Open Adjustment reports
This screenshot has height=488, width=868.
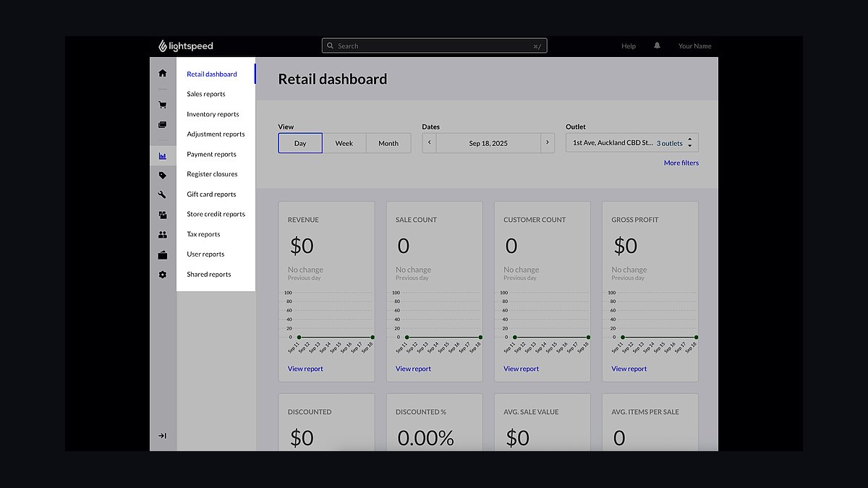tap(216, 134)
